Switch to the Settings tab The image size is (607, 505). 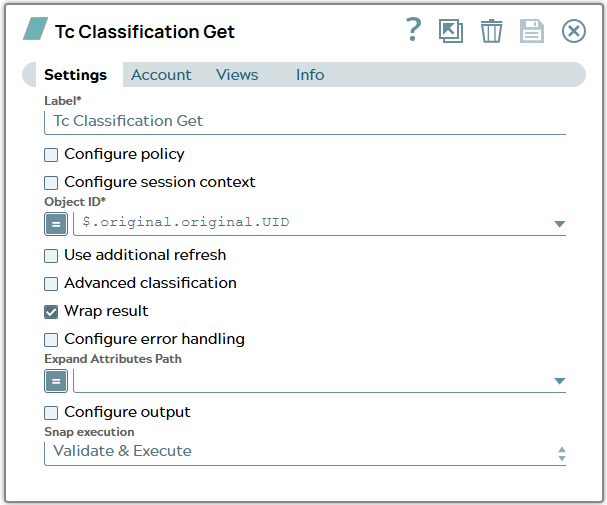(x=75, y=75)
